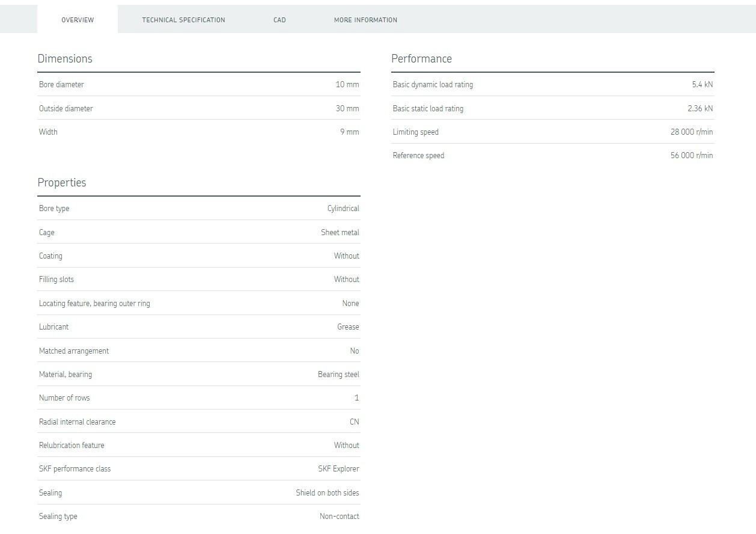Click the 9 mm width value
Screen dimensions: 756x534
[x=350, y=132]
